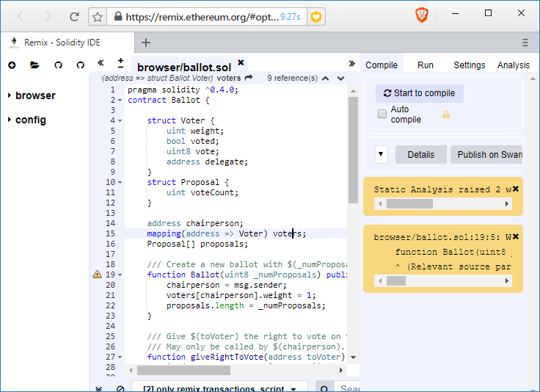This screenshot has height=392, width=540.
Task: Expand the config folder tree
Action: (27, 120)
